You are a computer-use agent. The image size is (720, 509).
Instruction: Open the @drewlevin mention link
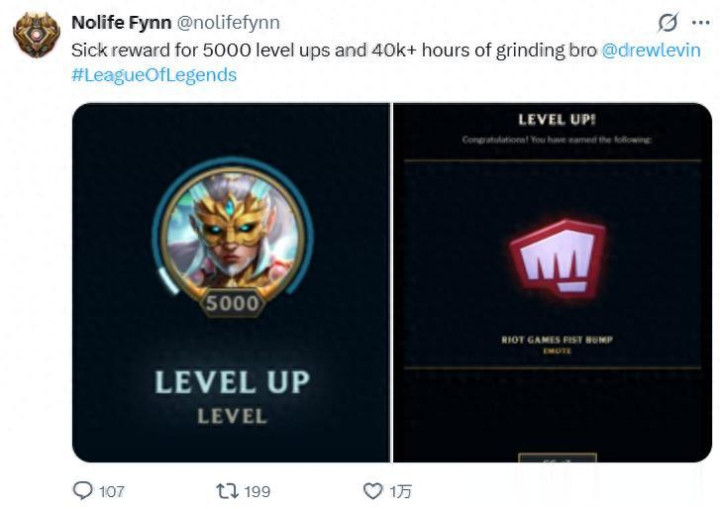(651, 50)
